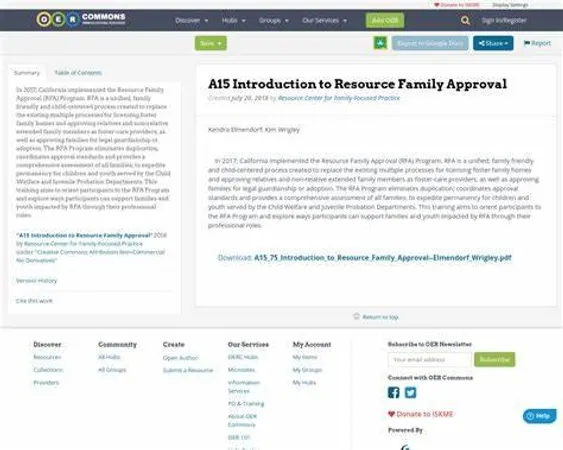Click the search magnifier icon
The width and height of the screenshot is (563, 450).
[465, 20]
